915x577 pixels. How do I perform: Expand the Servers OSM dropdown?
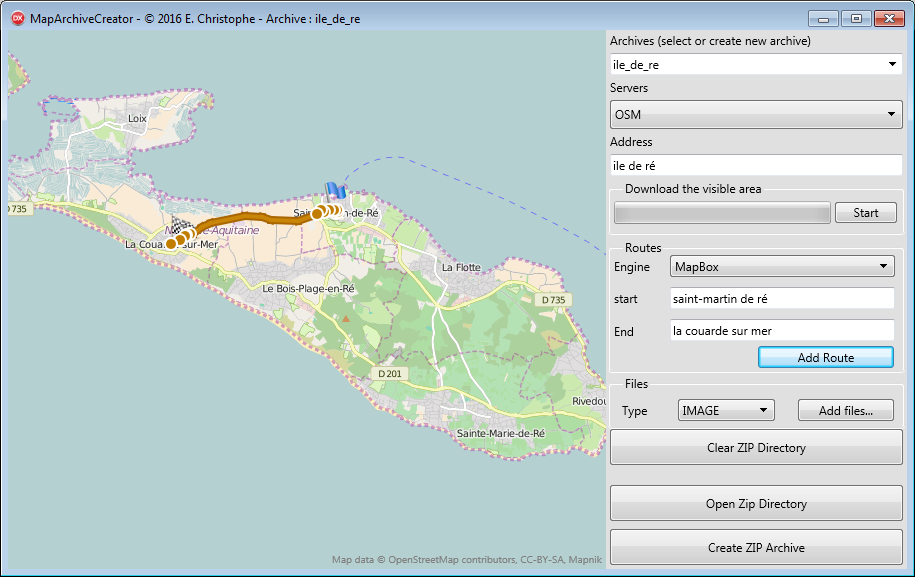click(755, 115)
